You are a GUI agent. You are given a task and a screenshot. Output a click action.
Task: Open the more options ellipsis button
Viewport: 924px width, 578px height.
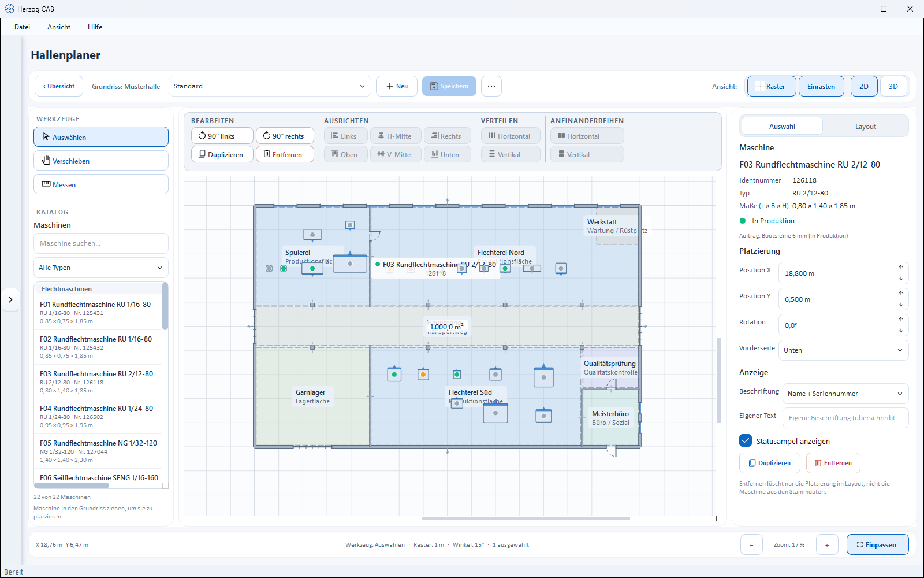[491, 86]
